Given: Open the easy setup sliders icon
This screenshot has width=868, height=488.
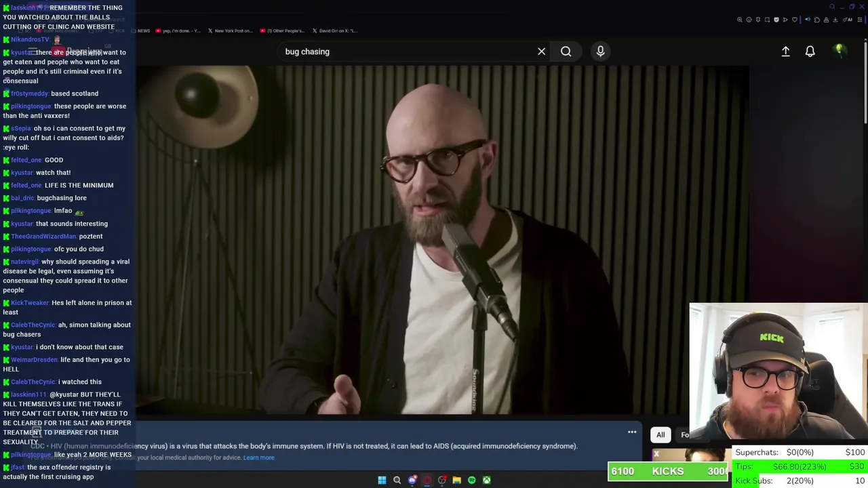Looking at the screenshot, I should point(860,20).
